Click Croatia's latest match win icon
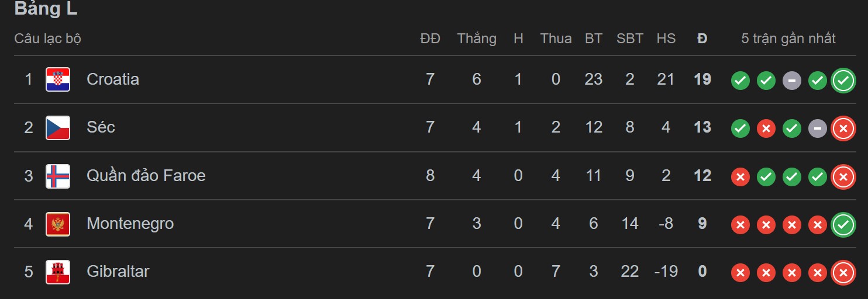Screen dimensions: 868x299 tap(843, 81)
